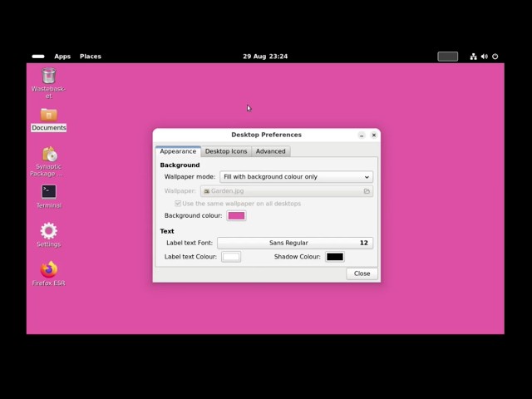Launch the Firefox ESR icon
The width and height of the screenshot is (532, 399).
[49, 269]
